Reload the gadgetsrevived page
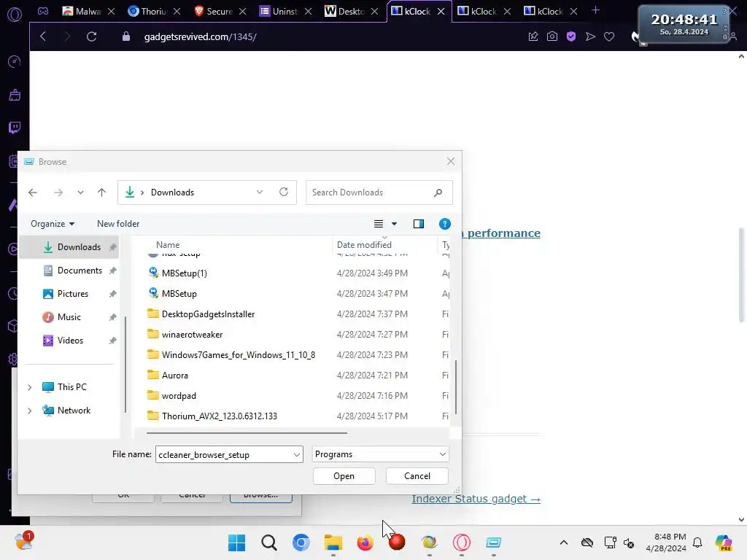Screen dimensions: 747x560 (x=91, y=36)
